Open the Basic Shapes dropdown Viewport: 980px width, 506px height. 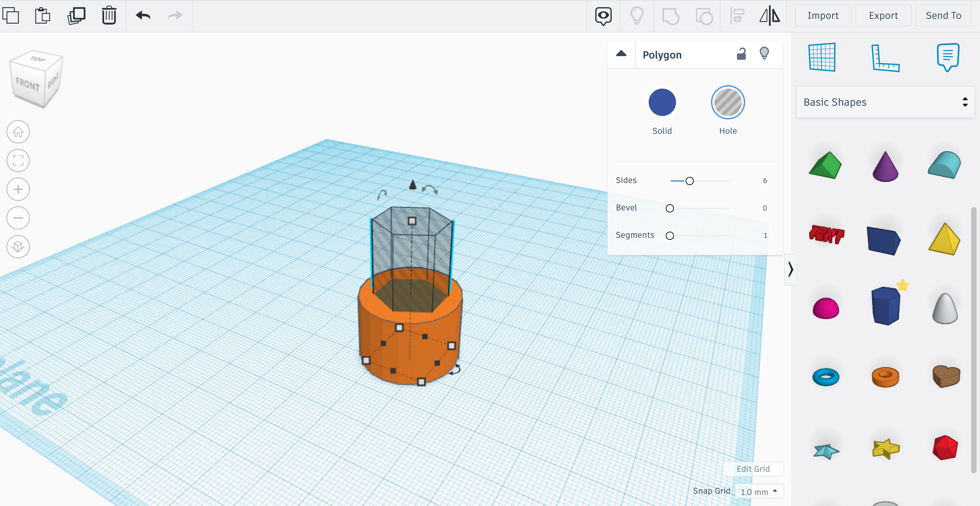click(885, 102)
